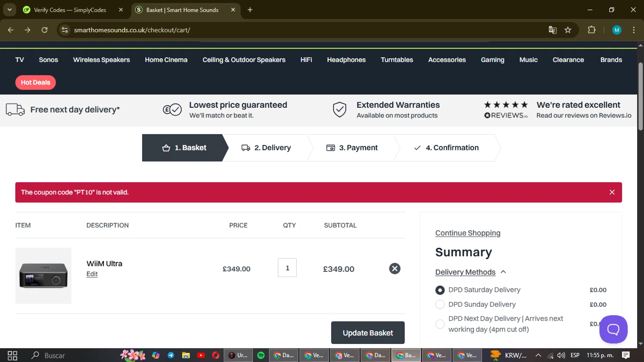This screenshot has height=362, width=644.
Task: Click the browser forward arrow
Action: pos(27,30)
